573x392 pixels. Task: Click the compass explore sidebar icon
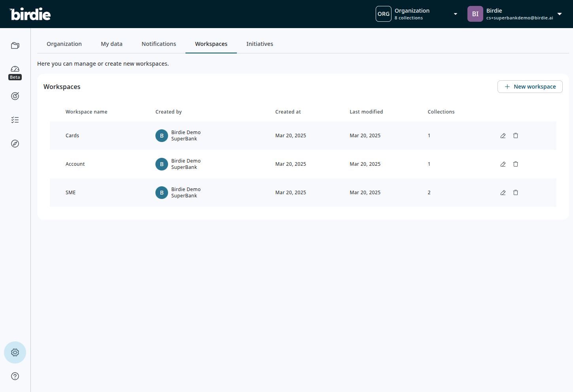point(15,144)
